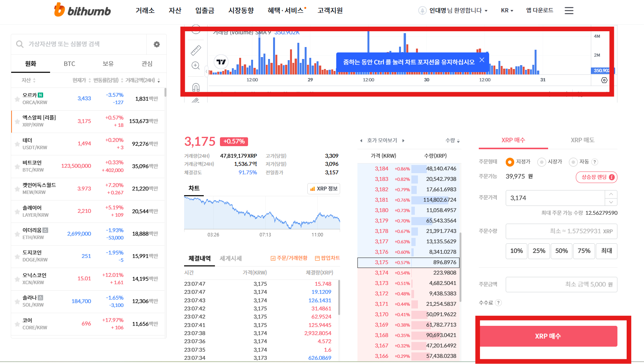The image size is (644, 364).
Task: Open the hamburger menu at top right
Action: 569,11
